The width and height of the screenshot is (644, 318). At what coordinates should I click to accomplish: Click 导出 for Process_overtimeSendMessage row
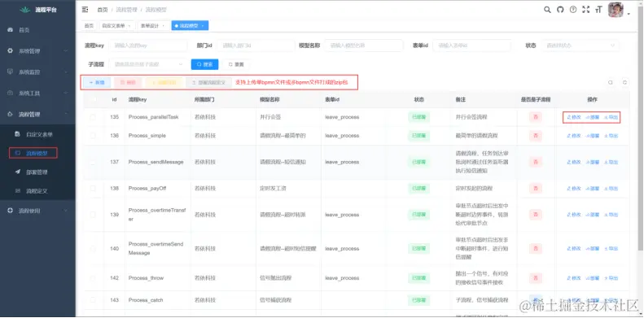pos(611,249)
